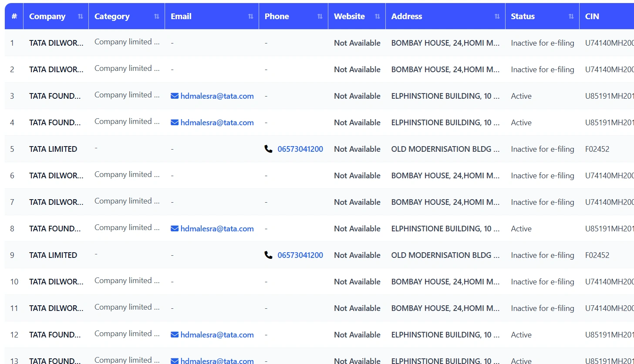Click TATA DILWOR... company name in row 7

coord(56,202)
